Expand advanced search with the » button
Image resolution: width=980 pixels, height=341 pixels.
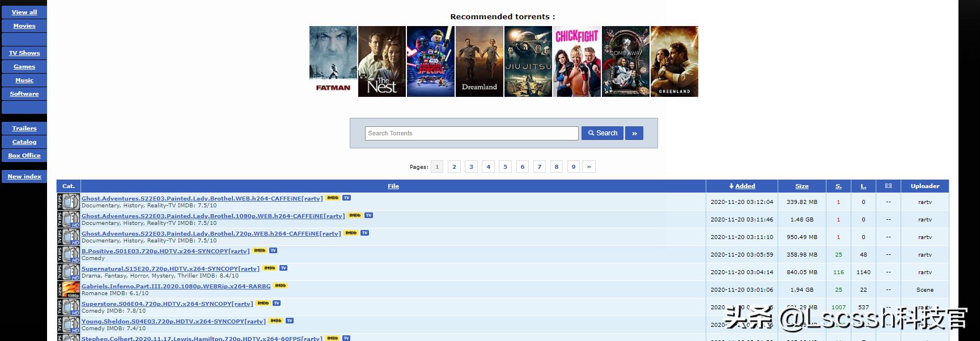[634, 133]
